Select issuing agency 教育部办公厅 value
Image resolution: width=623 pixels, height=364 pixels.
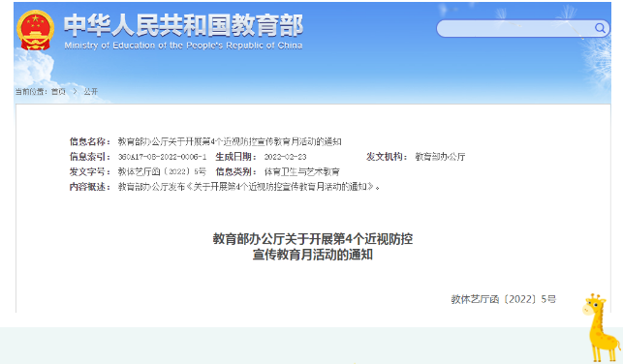[x=440, y=157]
